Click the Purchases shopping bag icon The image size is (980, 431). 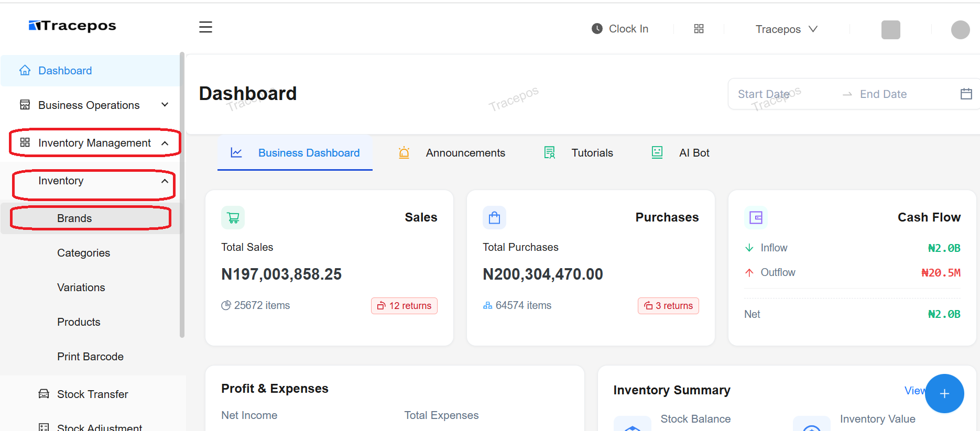click(x=494, y=217)
